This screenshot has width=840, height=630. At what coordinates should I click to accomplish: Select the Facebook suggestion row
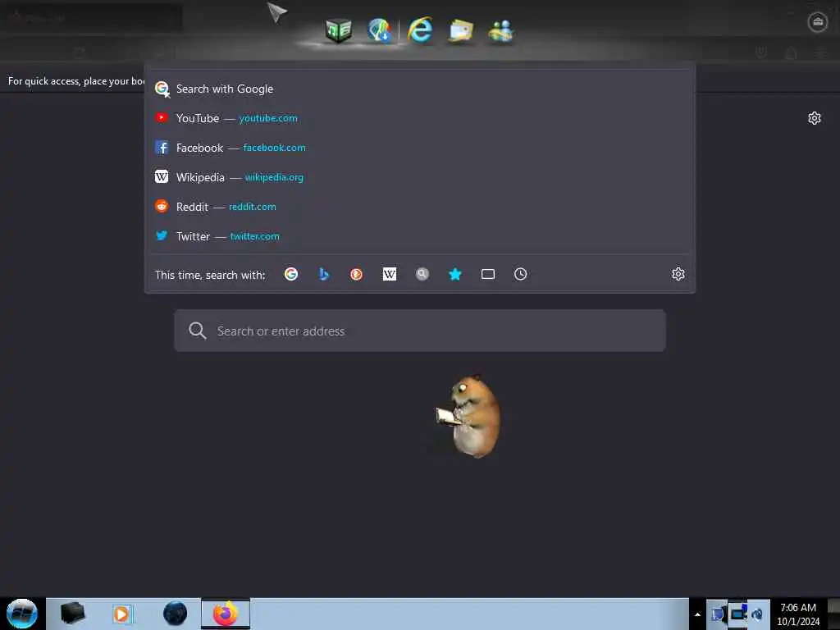tap(420, 148)
